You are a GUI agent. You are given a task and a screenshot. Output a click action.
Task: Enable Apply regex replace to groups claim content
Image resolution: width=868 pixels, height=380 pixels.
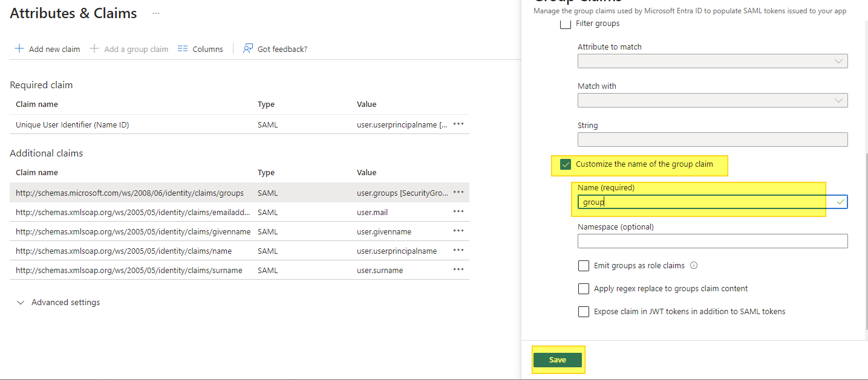[584, 289]
